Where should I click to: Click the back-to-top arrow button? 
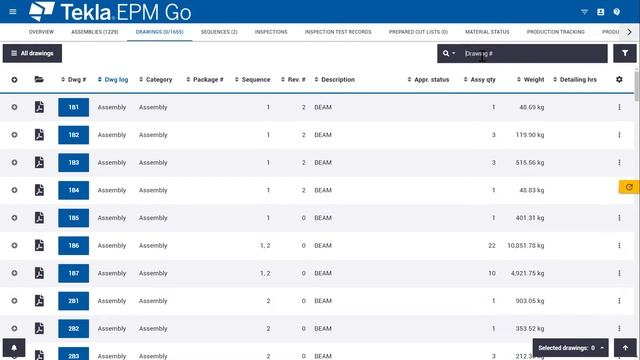point(625,348)
